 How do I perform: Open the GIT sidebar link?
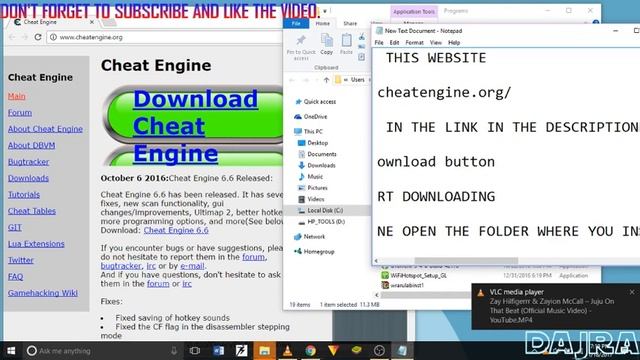(15, 227)
